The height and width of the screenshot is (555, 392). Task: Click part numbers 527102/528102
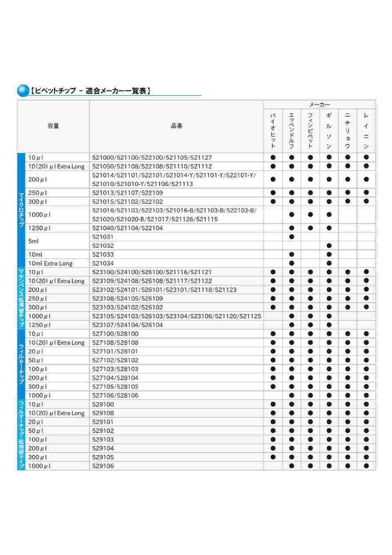pyautogui.click(x=115, y=360)
